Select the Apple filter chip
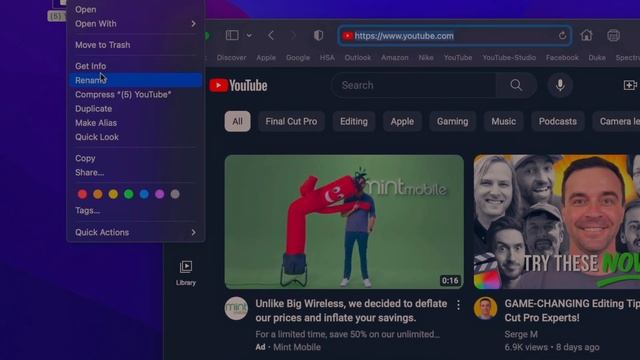 click(x=402, y=121)
